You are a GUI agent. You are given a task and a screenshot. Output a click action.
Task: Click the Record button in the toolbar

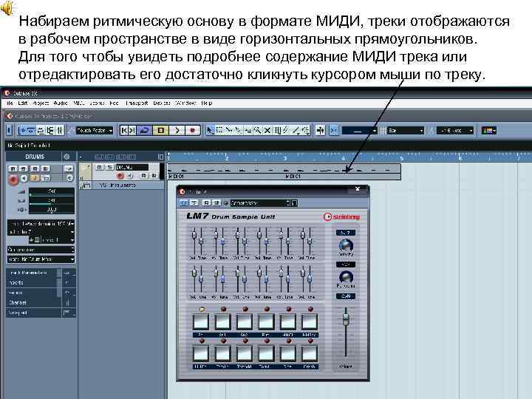pos(192,130)
